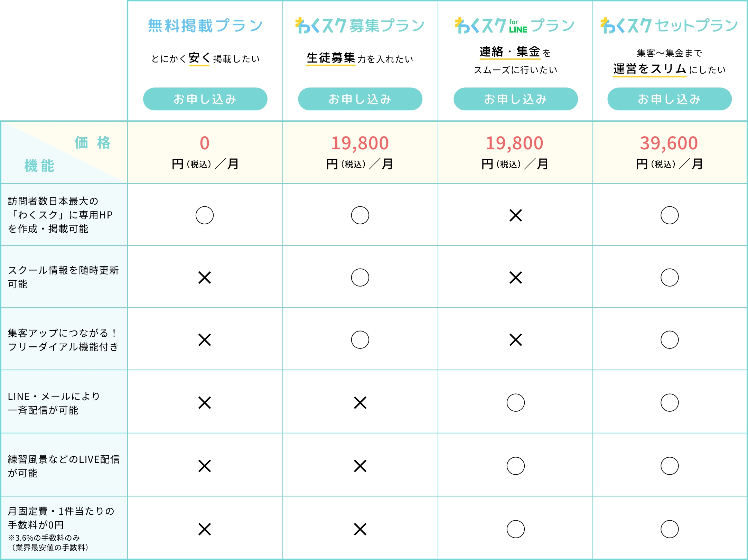Click circle for 募集プラン in フリーダイヤル row
This screenshot has width=748, height=560.
(360, 340)
